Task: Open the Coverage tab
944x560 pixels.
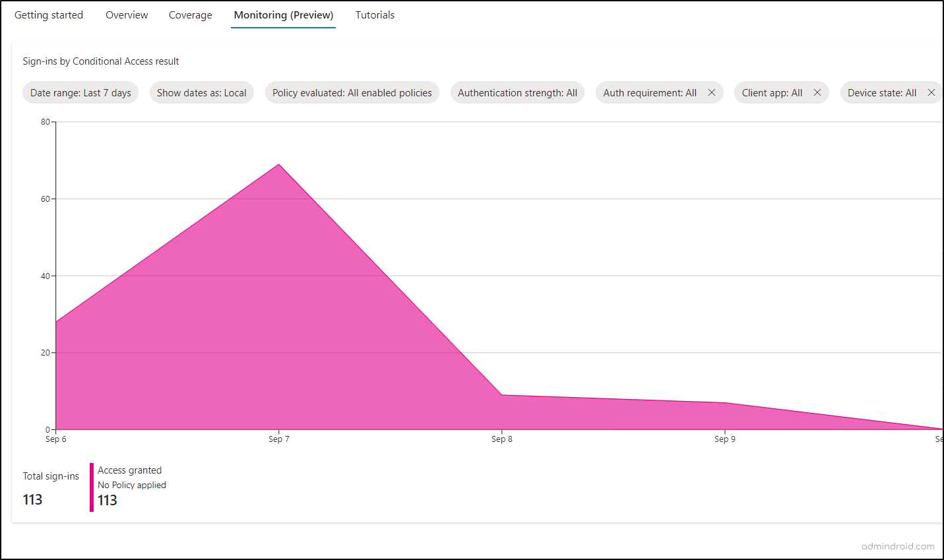Action: point(190,15)
